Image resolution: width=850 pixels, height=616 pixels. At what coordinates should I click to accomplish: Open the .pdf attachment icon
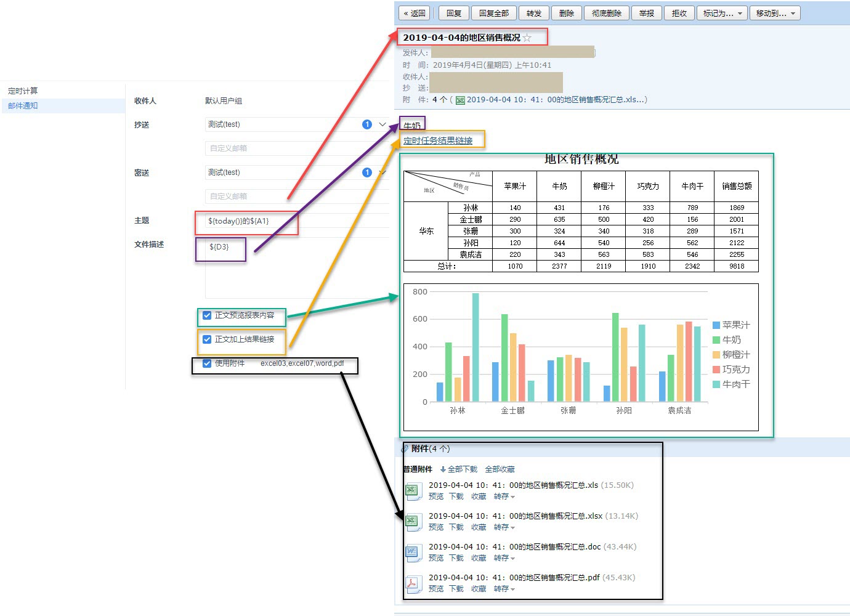[x=413, y=583]
